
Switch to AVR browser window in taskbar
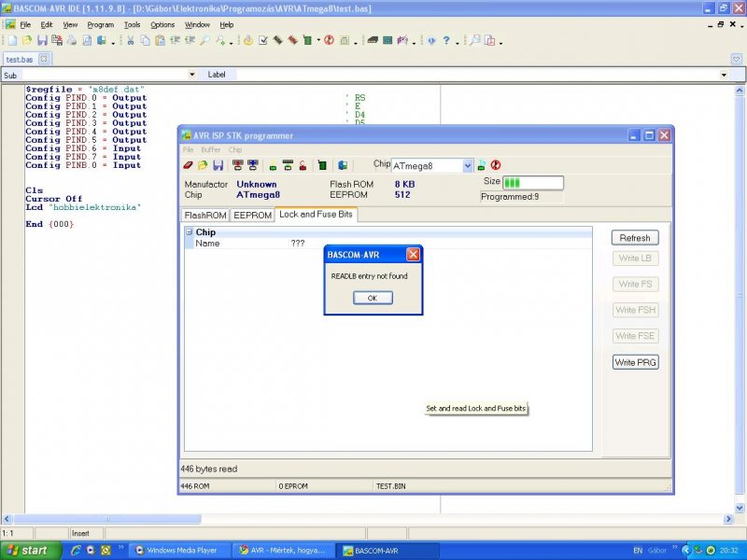tap(283, 551)
